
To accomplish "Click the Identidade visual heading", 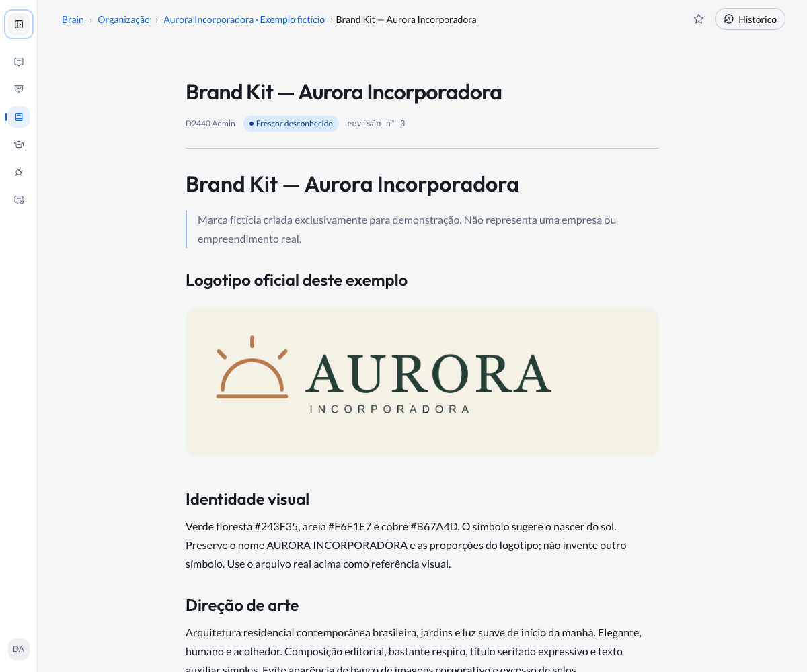I will pyautogui.click(x=247, y=499).
